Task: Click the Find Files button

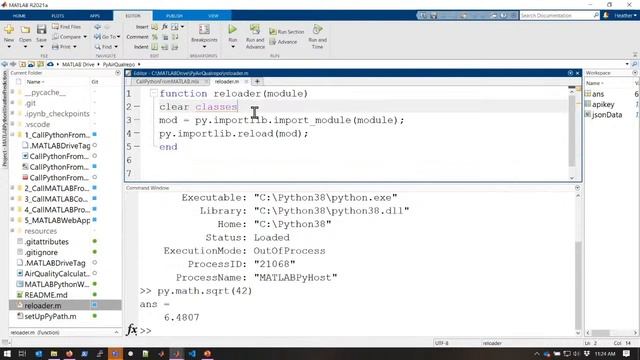Action: pos(67,27)
